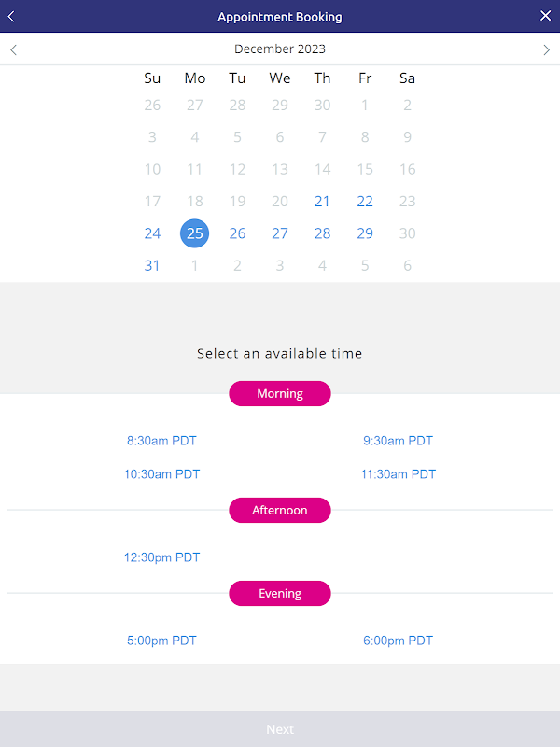Advance calendar to next month
Viewport: 560px width, 747px height.
(x=547, y=49)
